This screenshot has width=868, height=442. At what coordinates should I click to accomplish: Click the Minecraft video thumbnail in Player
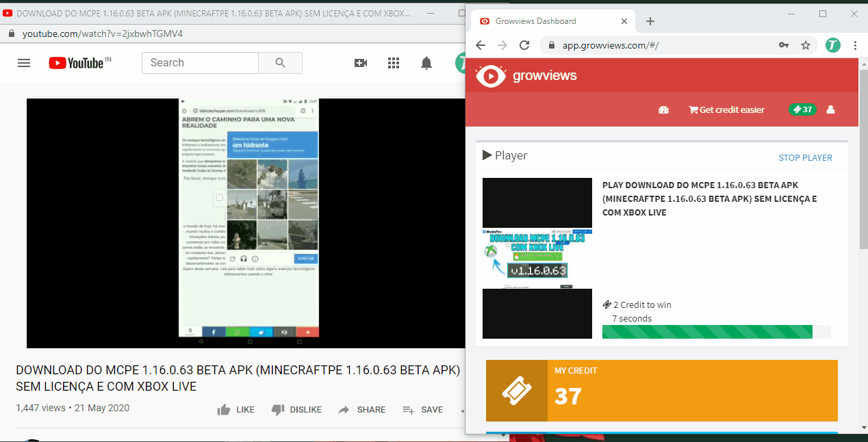click(x=537, y=258)
